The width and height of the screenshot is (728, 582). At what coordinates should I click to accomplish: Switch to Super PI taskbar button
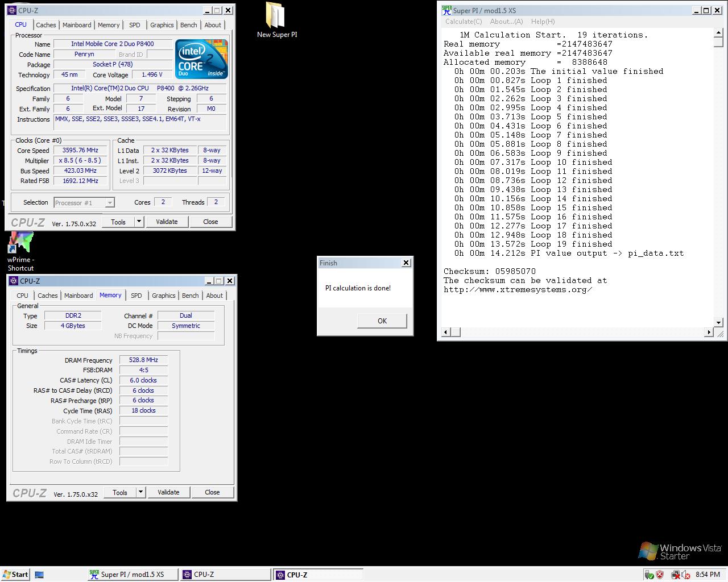coord(132,575)
